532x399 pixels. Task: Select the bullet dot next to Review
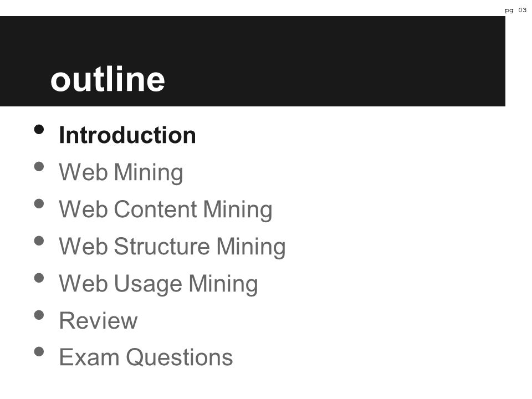(x=39, y=315)
